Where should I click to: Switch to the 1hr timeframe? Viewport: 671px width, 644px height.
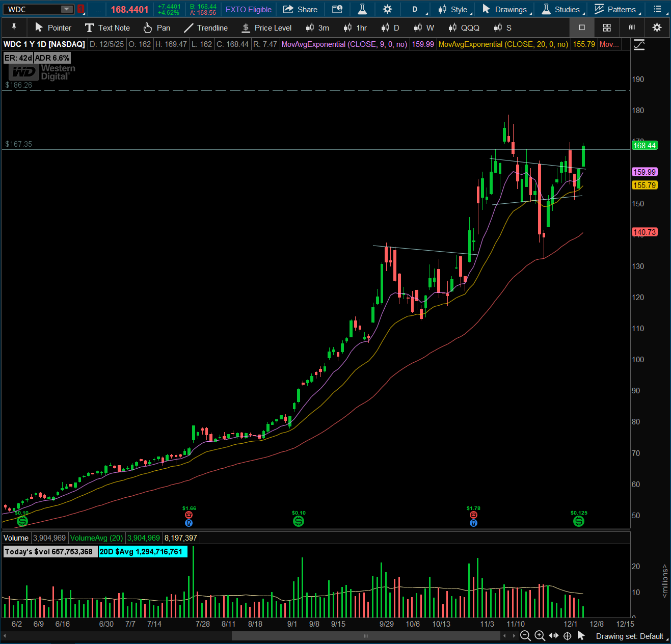[x=355, y=28]
